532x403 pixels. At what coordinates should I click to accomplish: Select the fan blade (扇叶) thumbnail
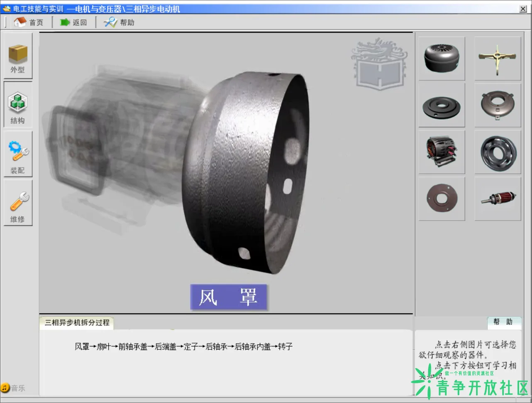[498, 58]
